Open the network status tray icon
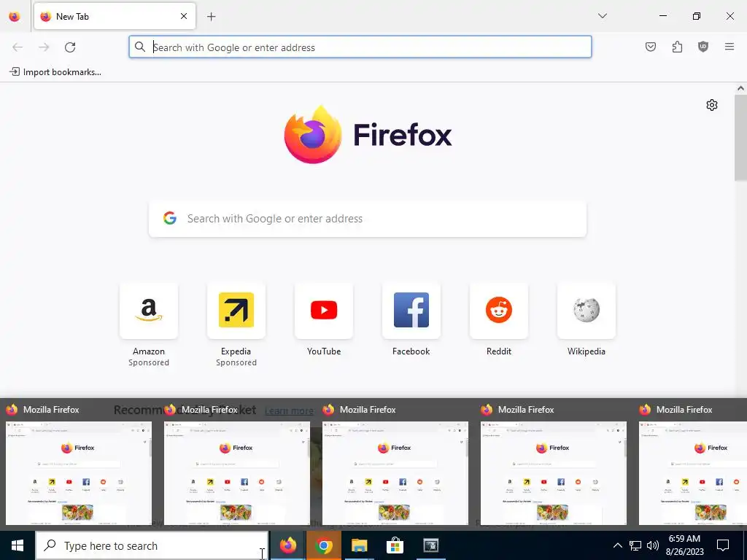Screen dimensions: 747x560 [635, 545]
